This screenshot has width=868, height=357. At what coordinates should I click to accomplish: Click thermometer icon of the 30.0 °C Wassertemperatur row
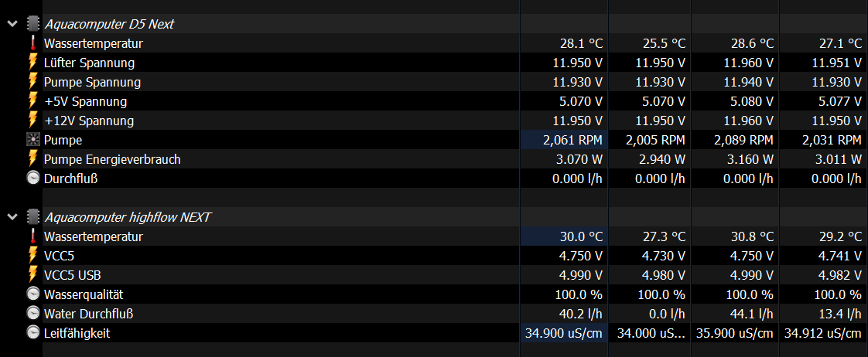[33, 236]
